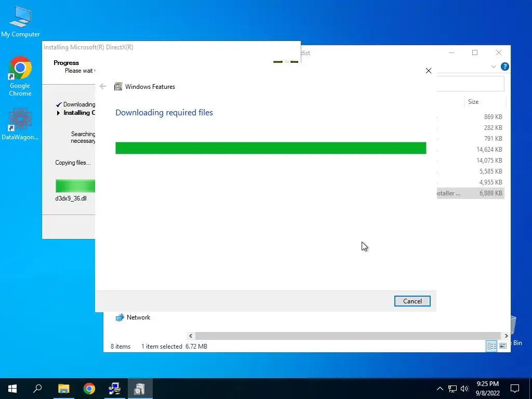Click the highlighted 6,889 KB file row
Image resolution: width=532 pixels, height=399 pixels.
(x=470, y=193)
